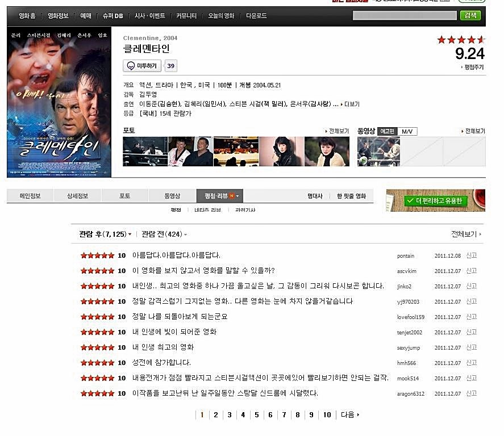Open the boxing ring photo thumbnail
This screenshot has height=436, width=504.
145,151
